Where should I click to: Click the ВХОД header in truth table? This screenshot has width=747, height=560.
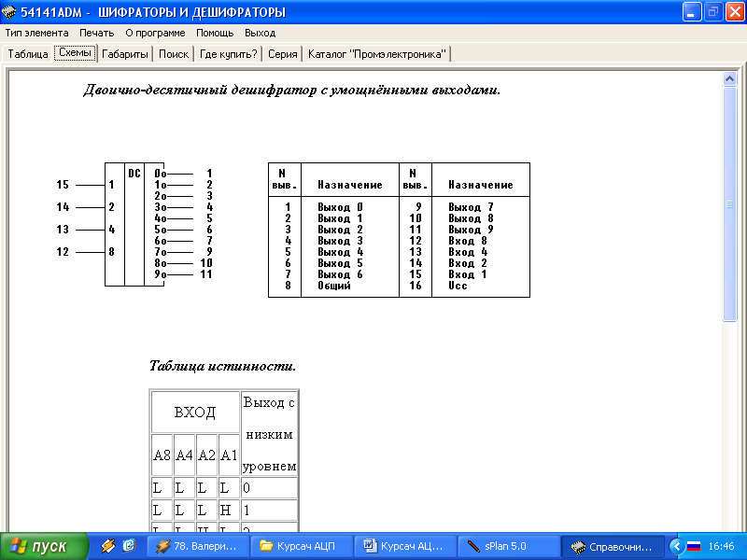click(195, 412)
